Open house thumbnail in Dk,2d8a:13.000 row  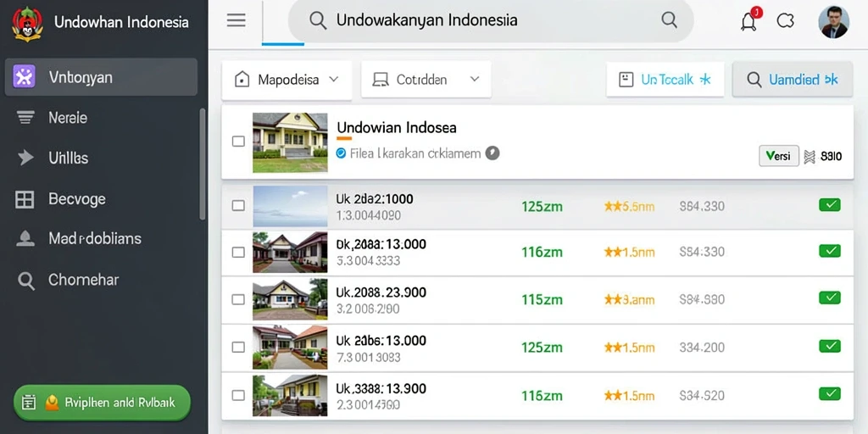290,253
